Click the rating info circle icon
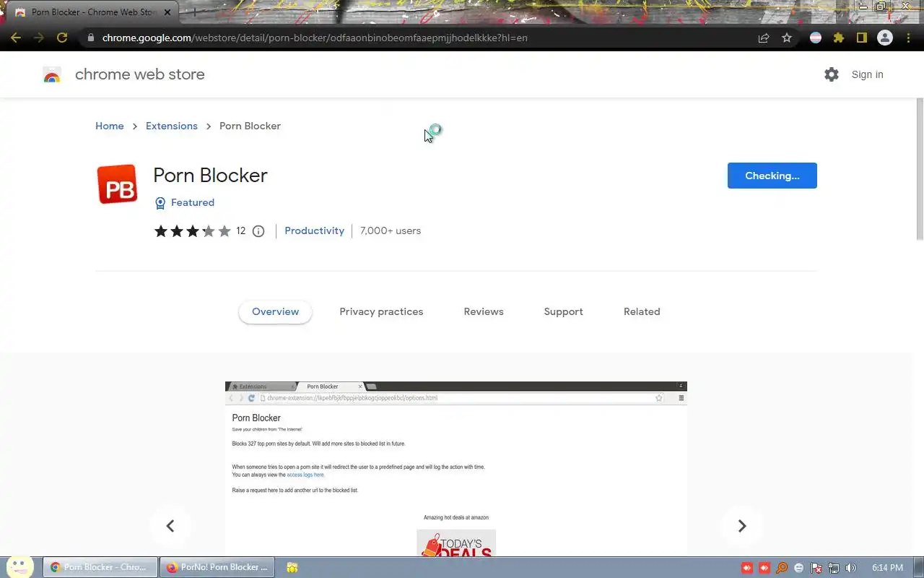Viewport: 924px width, 578px height. click(x=258, y=231)
